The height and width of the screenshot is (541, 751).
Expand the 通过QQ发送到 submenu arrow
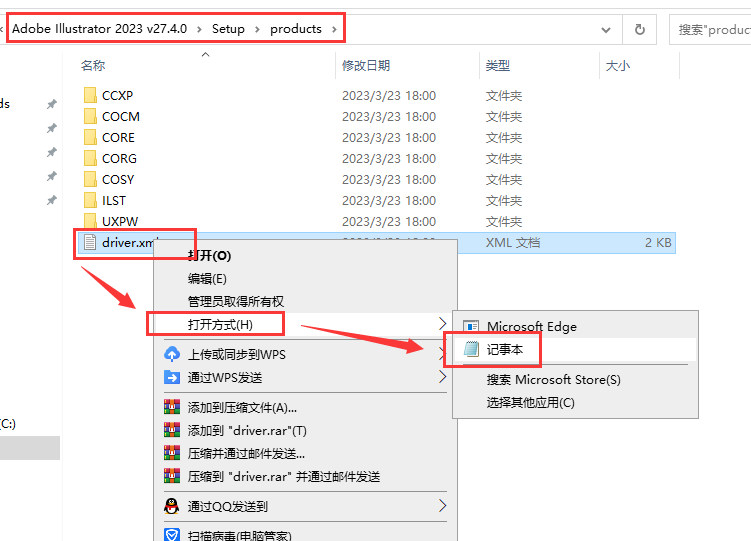pyautogui.click(x=443, y=506)
